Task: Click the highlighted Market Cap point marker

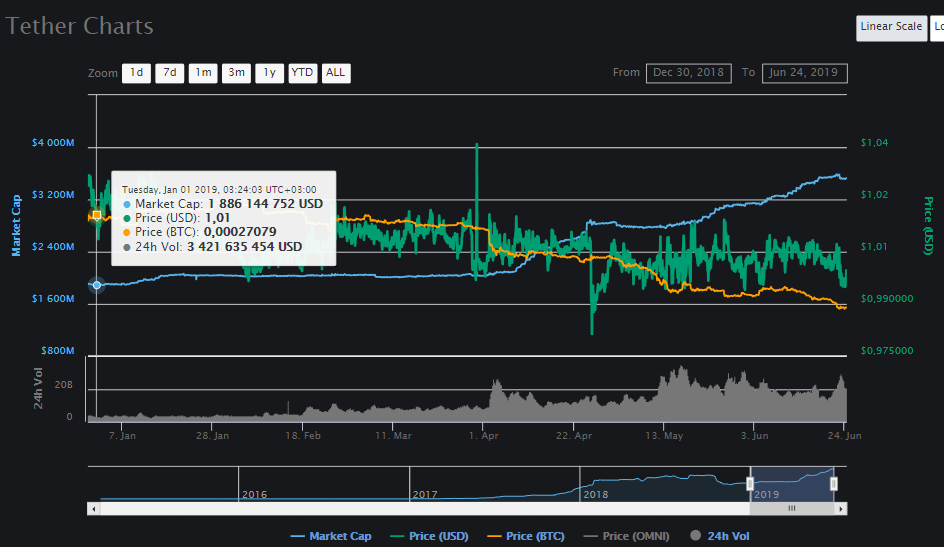Action: [x=97, y=285]
